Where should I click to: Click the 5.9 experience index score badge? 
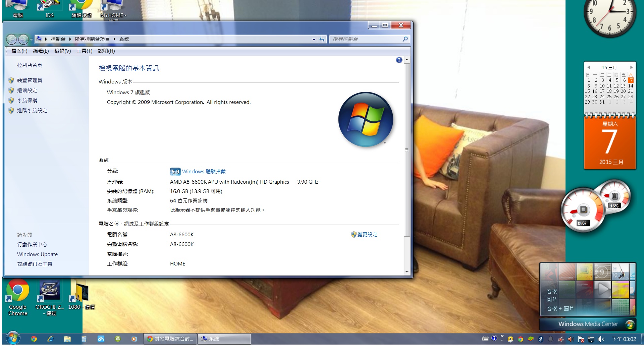pyautogui.click(x=175, y=172)
